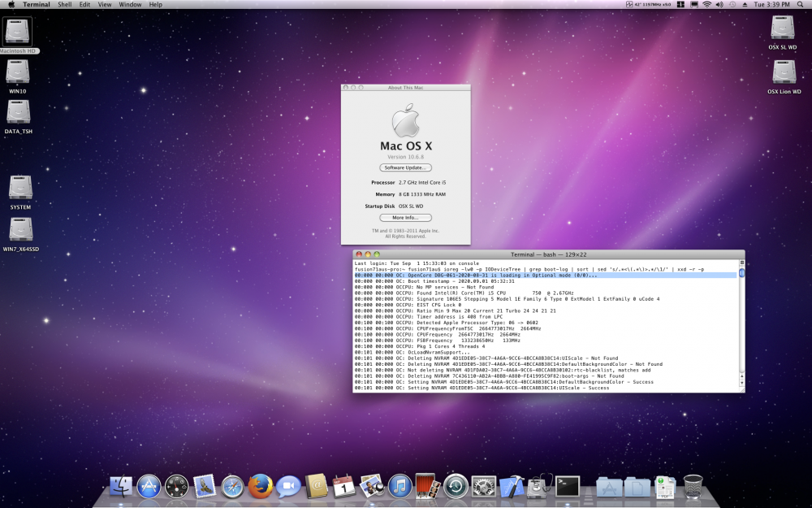The image size is (812, 508).
Task: Open the Terminal application menu
Action: 37,5
